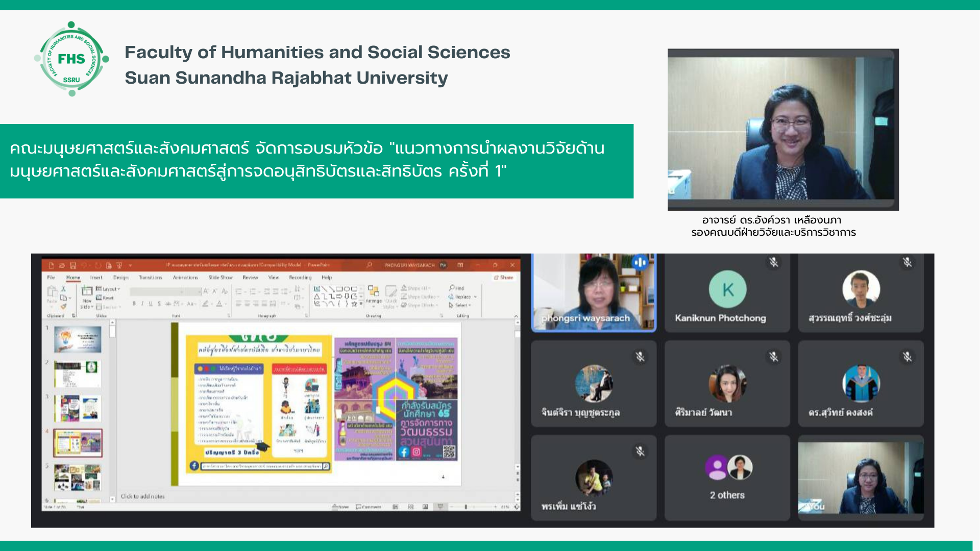Click the Save icon in PowerPoint title bar
The image size is (980, 551).
tap(73, 265)
